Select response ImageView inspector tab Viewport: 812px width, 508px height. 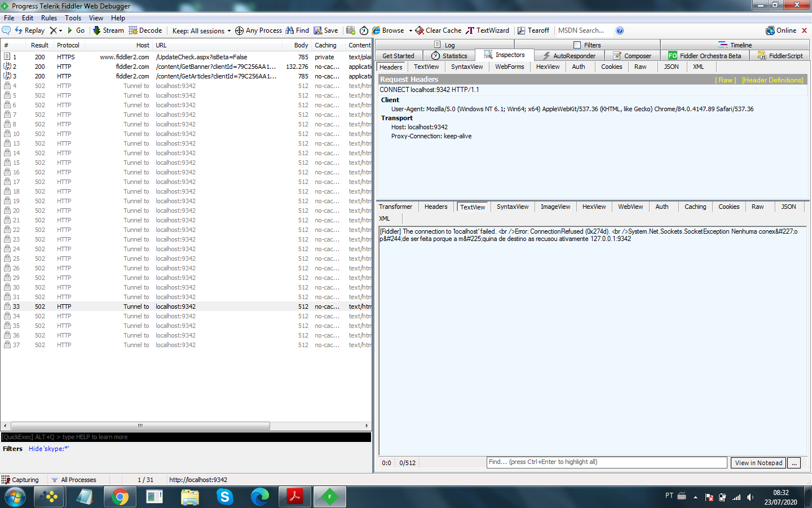click(x=555, y=207)
